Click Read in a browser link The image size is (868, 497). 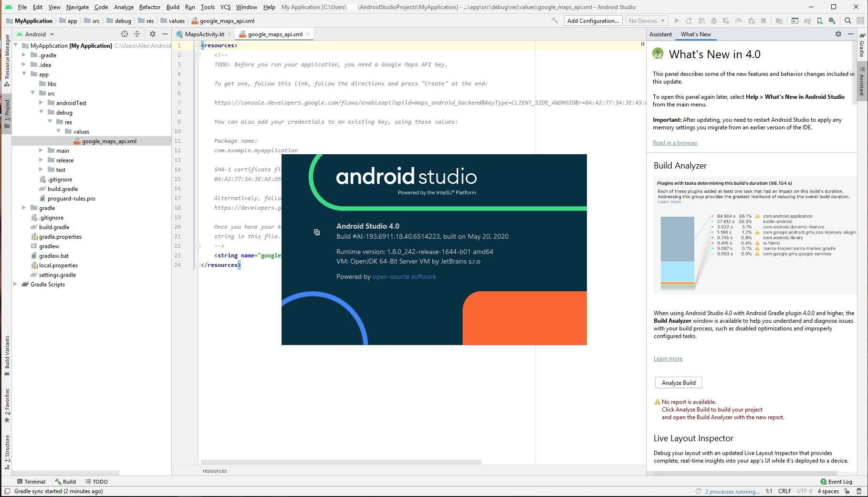click(x=675, y=143)
